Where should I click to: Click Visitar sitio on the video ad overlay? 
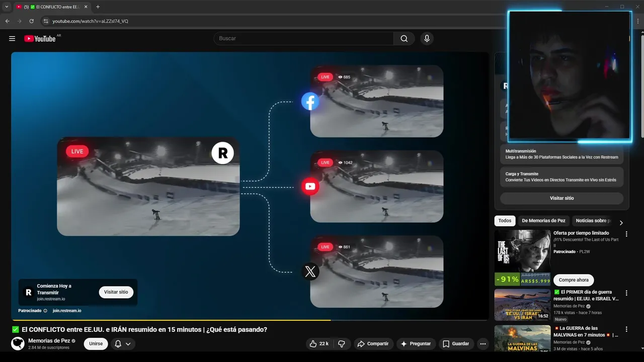pos(116,292)
